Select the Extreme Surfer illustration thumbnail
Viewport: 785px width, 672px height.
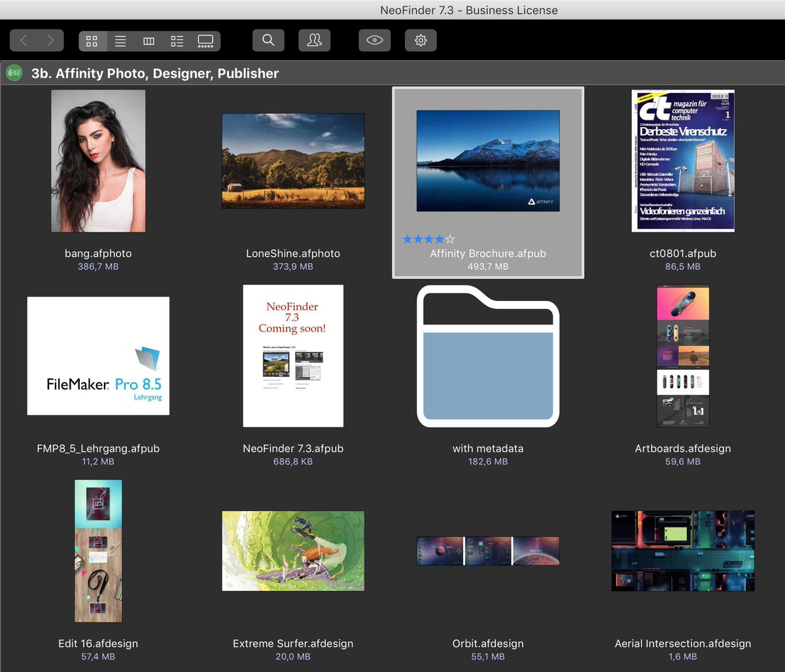[x=293, y=551]
